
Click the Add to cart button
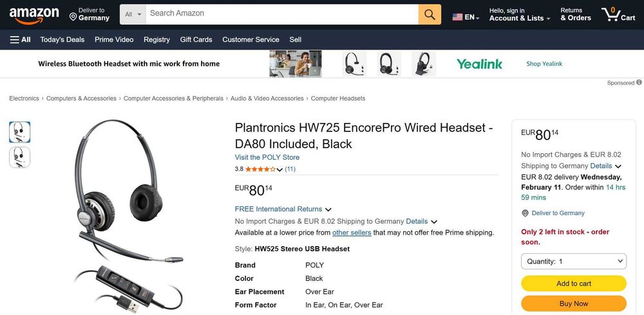[573, 283]
